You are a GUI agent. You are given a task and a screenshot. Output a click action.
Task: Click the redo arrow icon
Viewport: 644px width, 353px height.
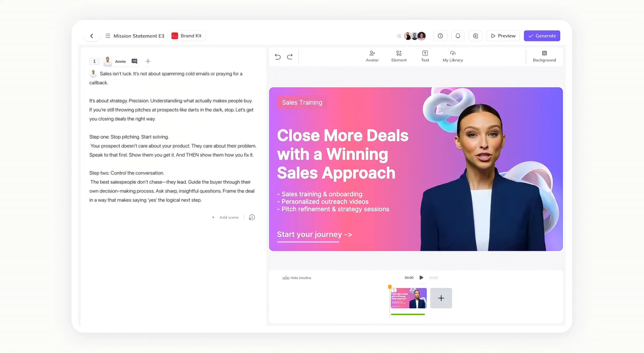[290, 57]
